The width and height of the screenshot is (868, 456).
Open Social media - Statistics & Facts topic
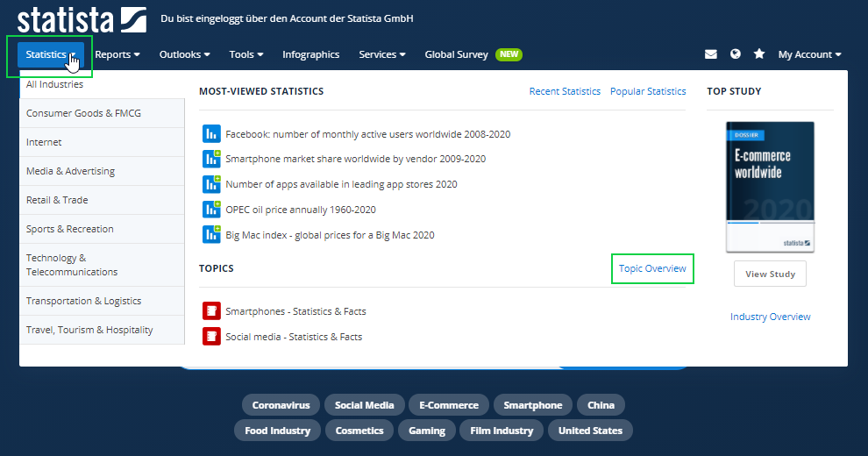click(x=294, y=337)
